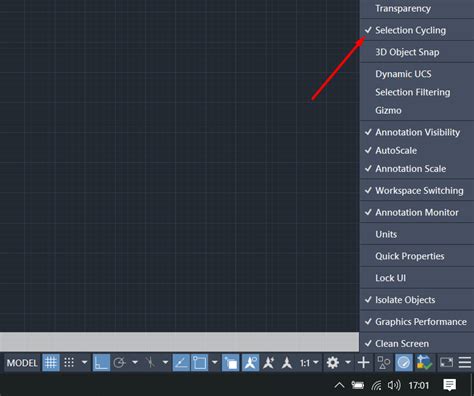
Task: Enable Gizmo menu entry
Action: click(x=417, y=110)
